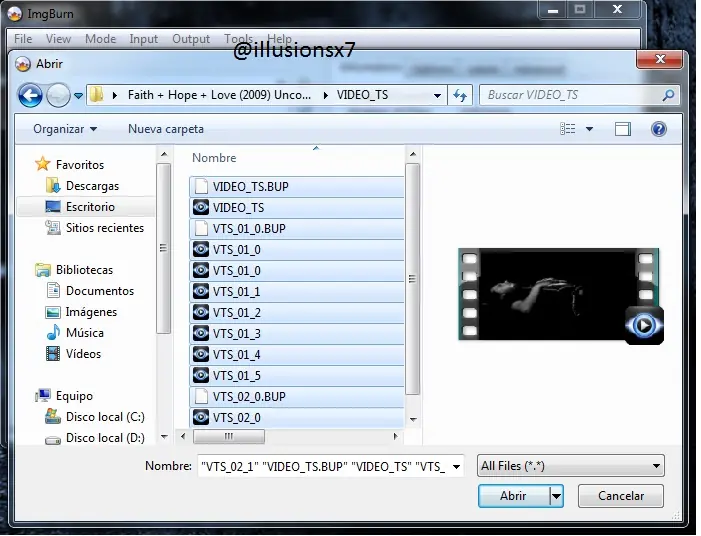Click the blank page icon of VIDEO_TS.BUP
Viewport: 701px width, 536px height.
(201, 186)
